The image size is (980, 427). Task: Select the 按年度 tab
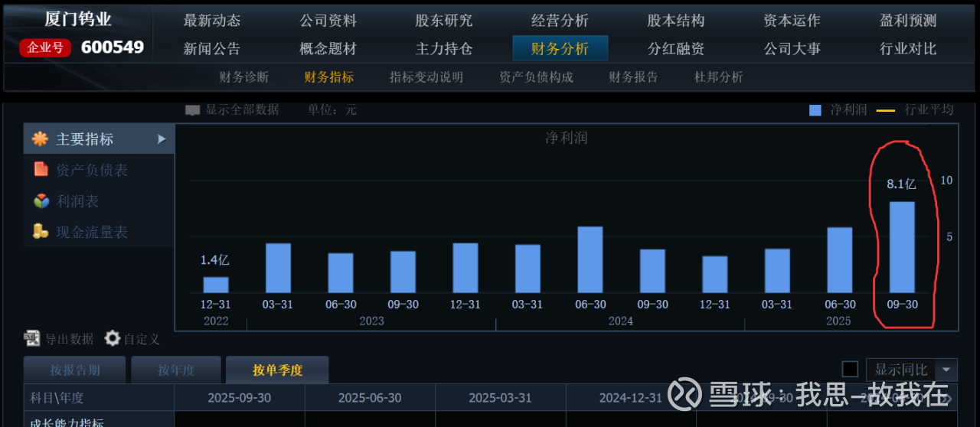176,370
